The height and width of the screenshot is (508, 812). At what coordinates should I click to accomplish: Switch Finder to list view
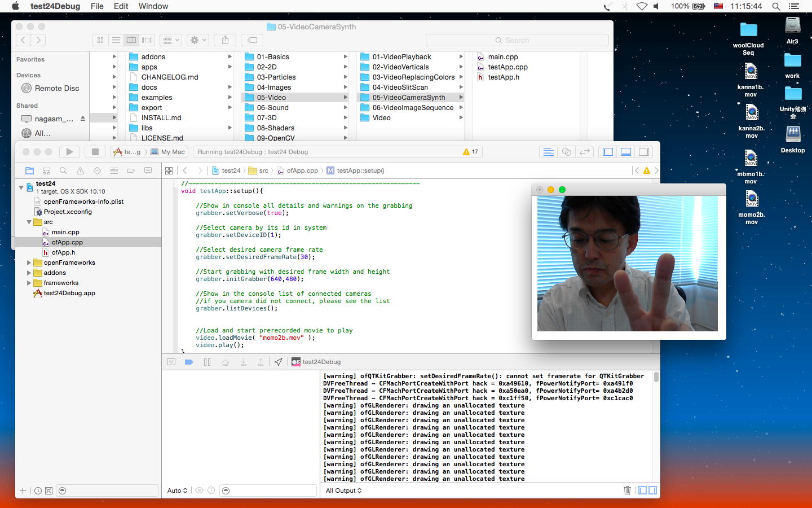[x=116, y=40]
